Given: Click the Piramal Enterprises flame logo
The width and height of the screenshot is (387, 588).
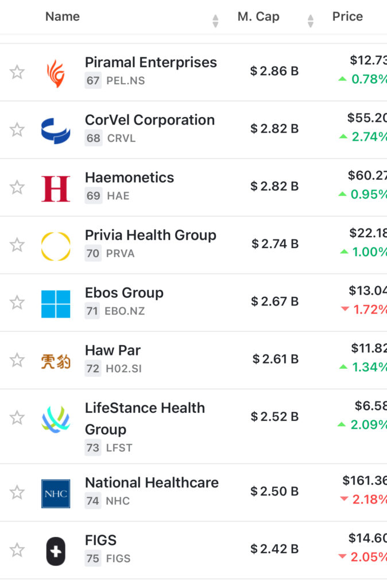Looking at the screenshot, I should pos(56,73).
